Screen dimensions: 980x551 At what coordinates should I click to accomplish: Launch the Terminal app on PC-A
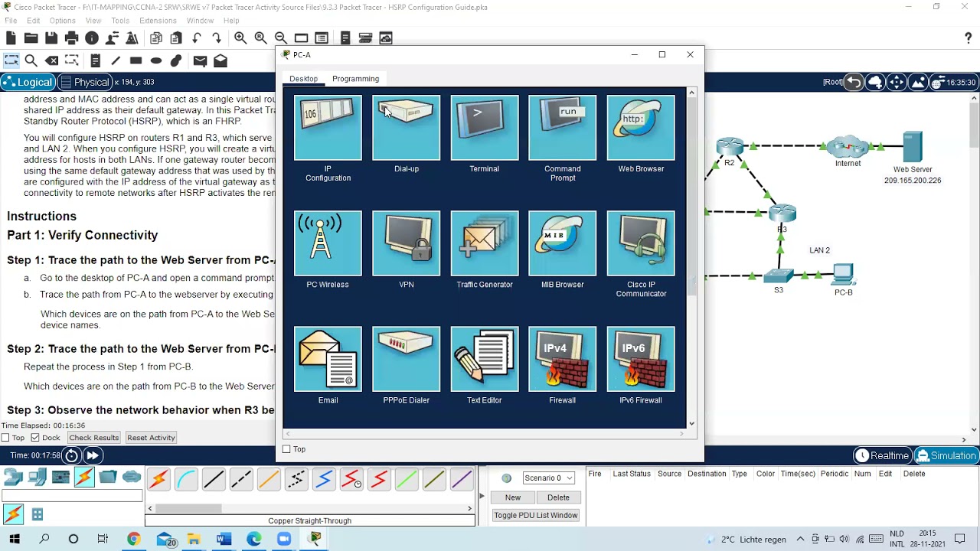(x=484, y=128)
